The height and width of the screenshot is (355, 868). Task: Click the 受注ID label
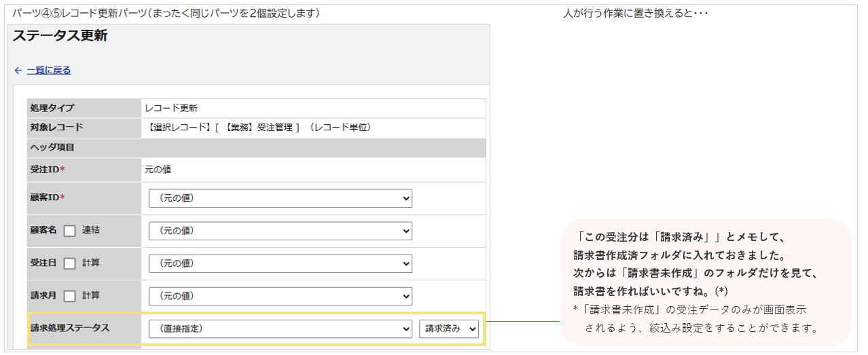click(x=48, y=170)
